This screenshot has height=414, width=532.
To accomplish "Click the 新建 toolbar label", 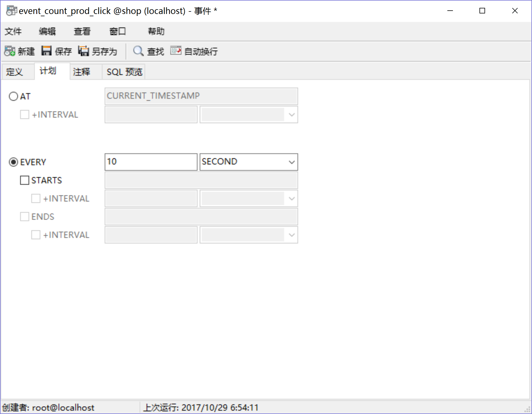I will [x=26, y=51].
